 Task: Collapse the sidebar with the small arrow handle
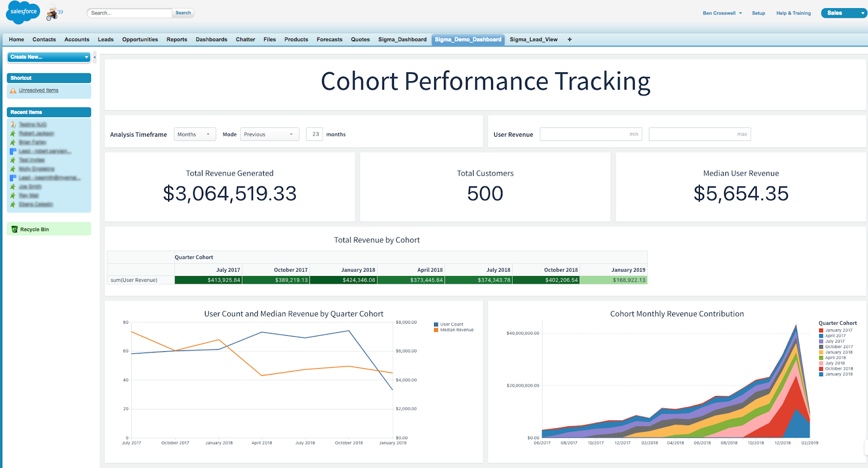[94, 57]
